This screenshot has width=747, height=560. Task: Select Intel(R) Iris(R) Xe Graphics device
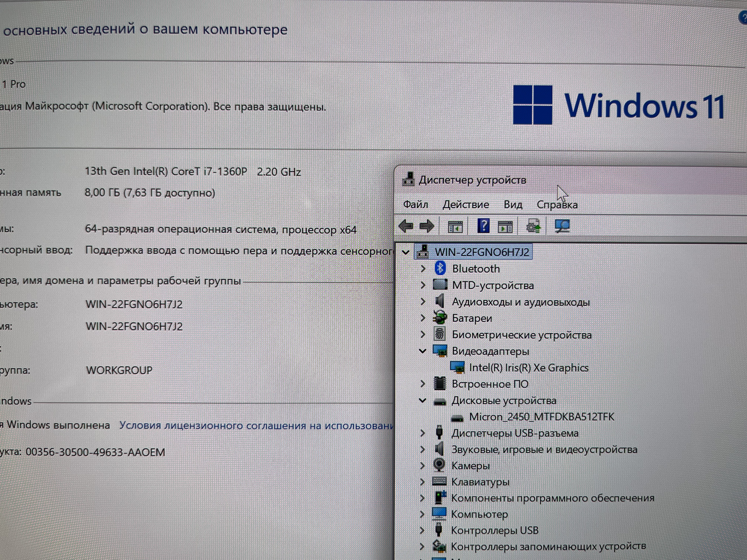(x=529, y=368)
